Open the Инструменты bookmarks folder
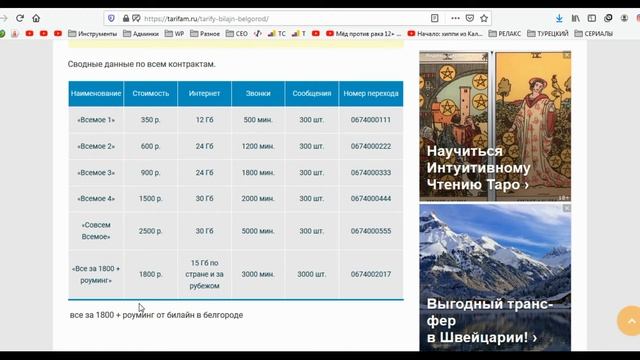The height and width of the screenshot is (360, 640). [x=93, y=33]
